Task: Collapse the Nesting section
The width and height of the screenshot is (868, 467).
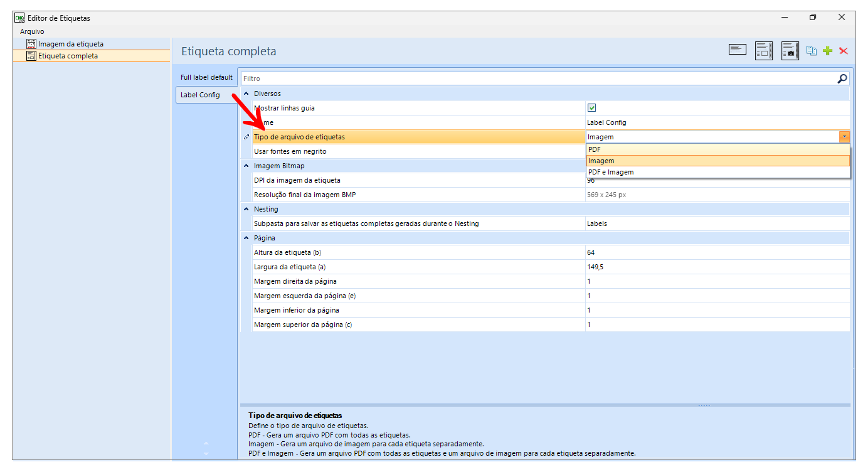Action: (246, 209)
